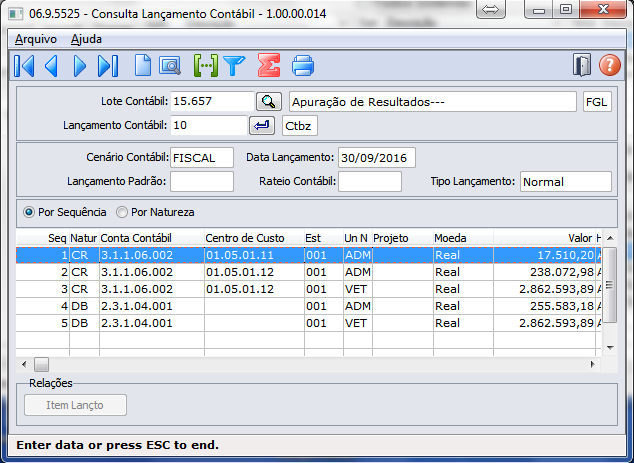Click the Natur column header
Image resolution: width=634 pixels, height=463 pixels.
click(84, 238)
